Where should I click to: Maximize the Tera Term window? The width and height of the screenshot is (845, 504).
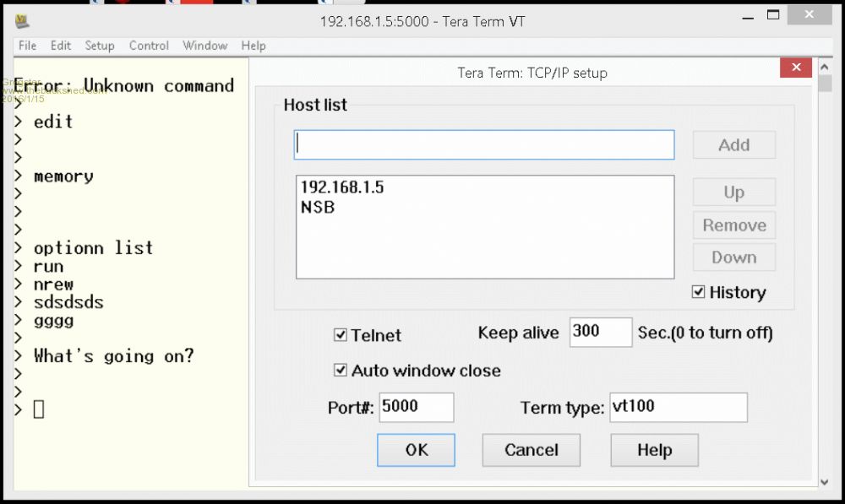coord(772,15)
